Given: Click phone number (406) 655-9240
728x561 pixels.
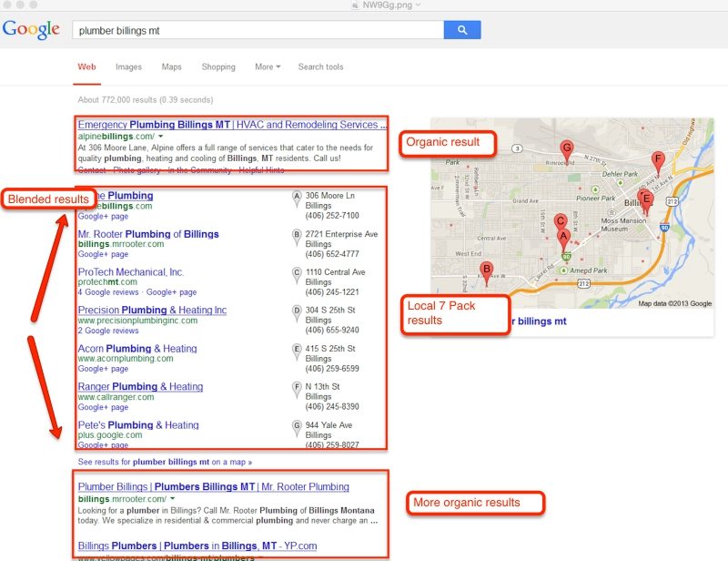Looking at the screenshot, I should (332, 331).
